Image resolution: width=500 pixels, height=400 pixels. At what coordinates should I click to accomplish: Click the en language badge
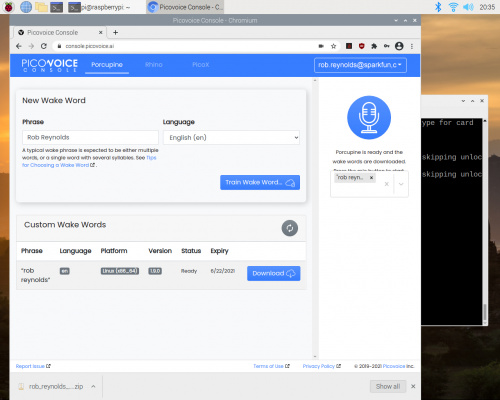[65, 271]
